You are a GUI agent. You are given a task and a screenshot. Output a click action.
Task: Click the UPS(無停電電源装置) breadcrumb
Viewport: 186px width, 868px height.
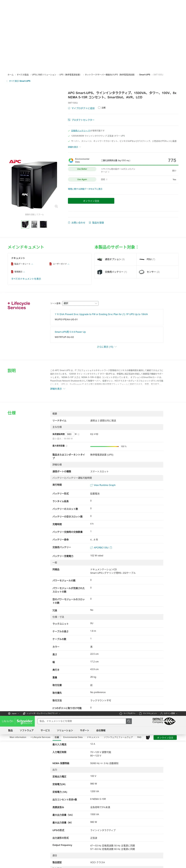point(71,75)
